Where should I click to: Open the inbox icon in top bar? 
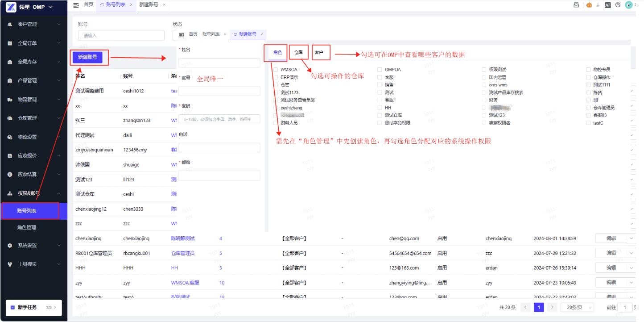coord(576,5)
